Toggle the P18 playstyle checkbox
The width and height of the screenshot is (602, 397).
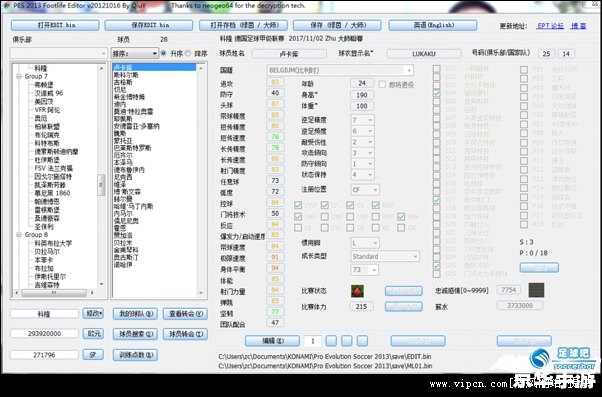pyautogui.click(x=524, y=224)
